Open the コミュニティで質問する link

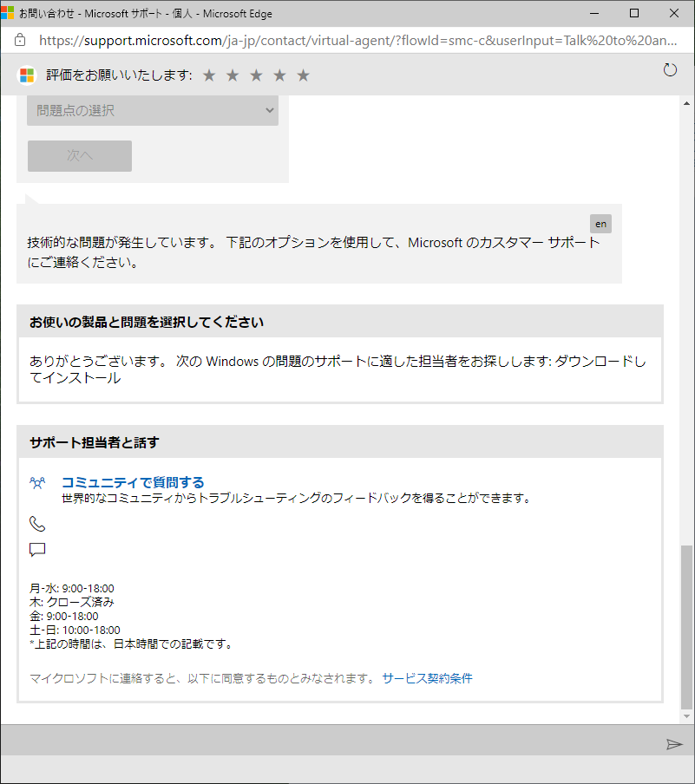pyautogui.click(x=133, y=482)
